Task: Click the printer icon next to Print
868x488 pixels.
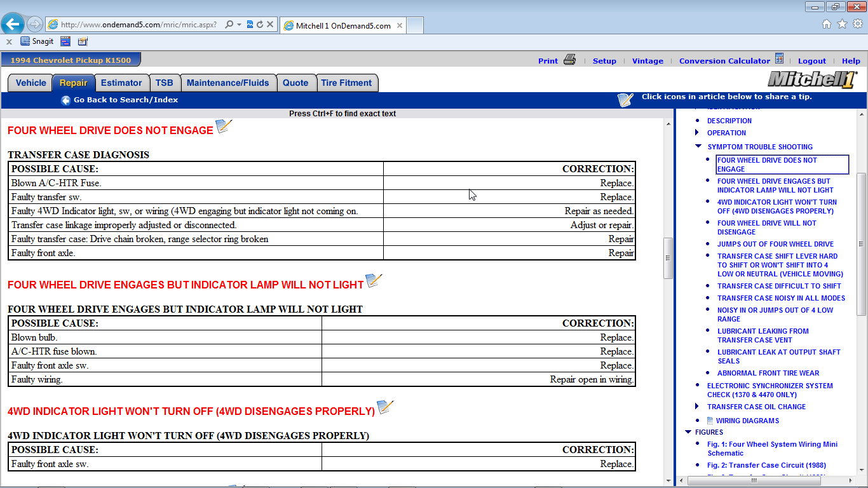Action: coord(569,60)
